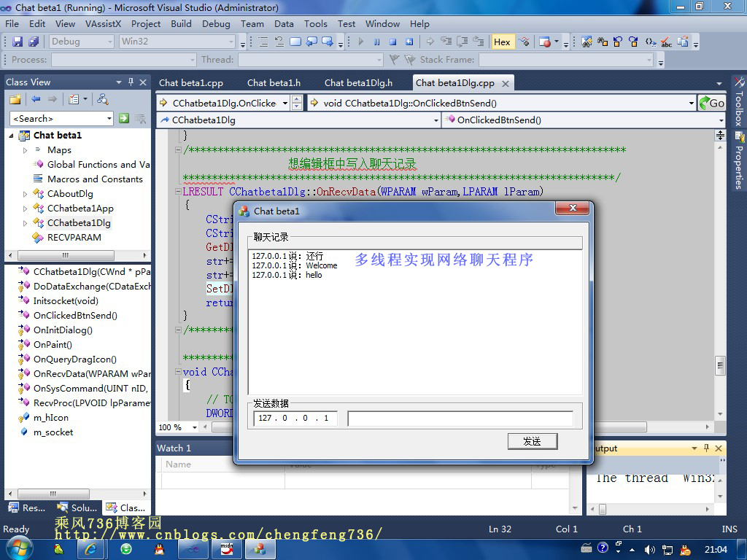Open the Build menu
The width and height of the screenshot is (747, 560).
pos(181,24)
